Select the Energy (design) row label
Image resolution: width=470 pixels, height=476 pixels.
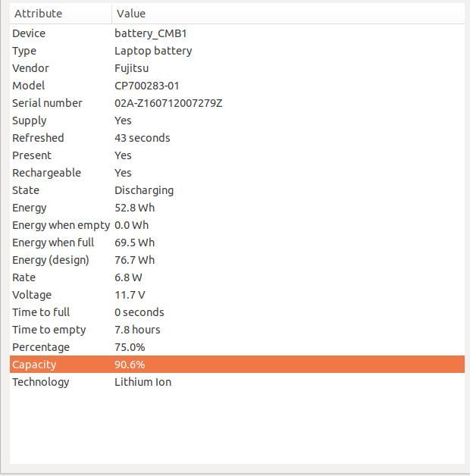[x=51, y=261]
